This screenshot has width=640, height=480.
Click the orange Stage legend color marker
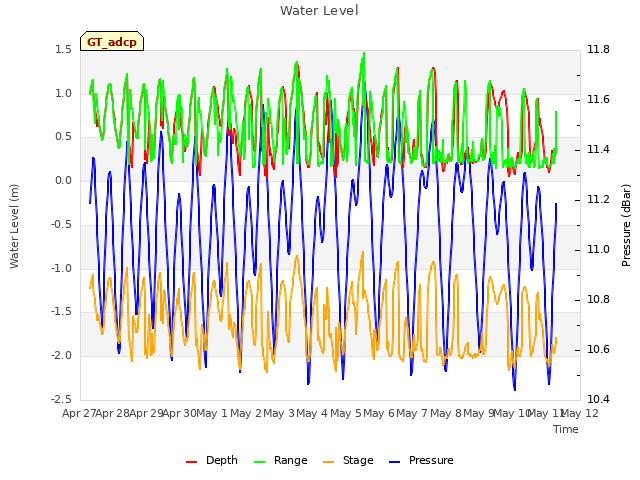(x=329, y=462)
